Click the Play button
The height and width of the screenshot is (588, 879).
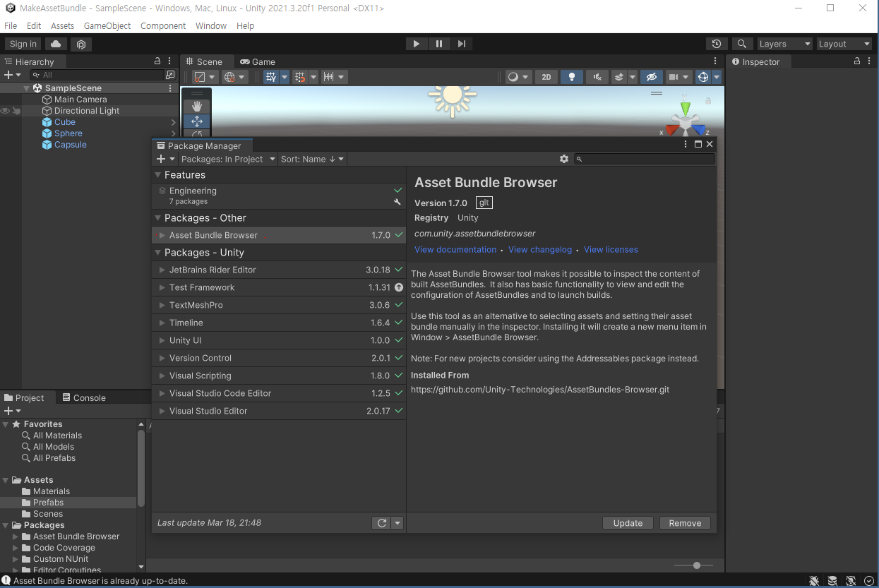coord(416,44)
